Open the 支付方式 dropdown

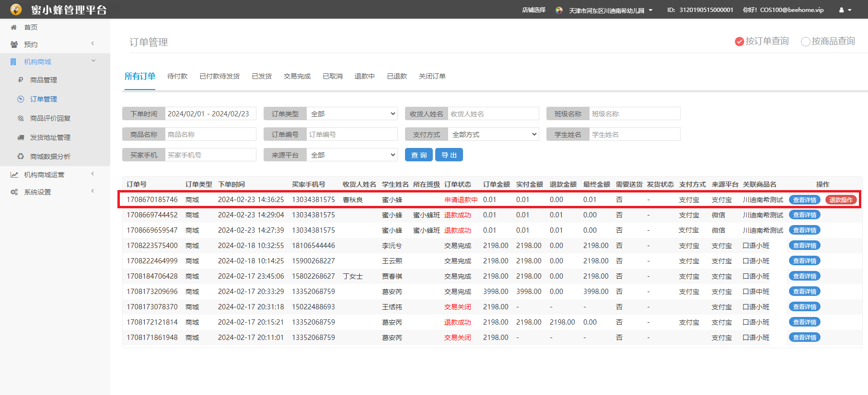493,135
